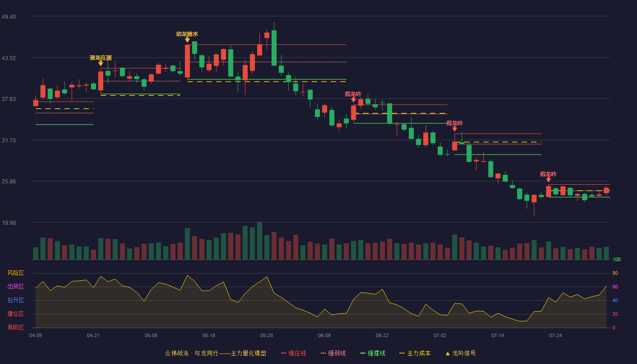
Task: Click the 40 indicator scale value
Action: (615, 301)
